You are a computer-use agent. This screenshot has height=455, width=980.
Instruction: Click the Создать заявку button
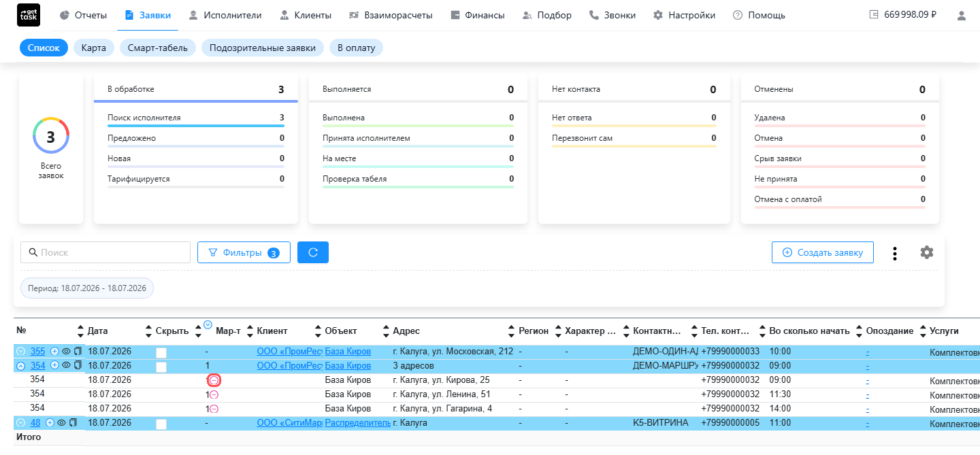[823, 252]
